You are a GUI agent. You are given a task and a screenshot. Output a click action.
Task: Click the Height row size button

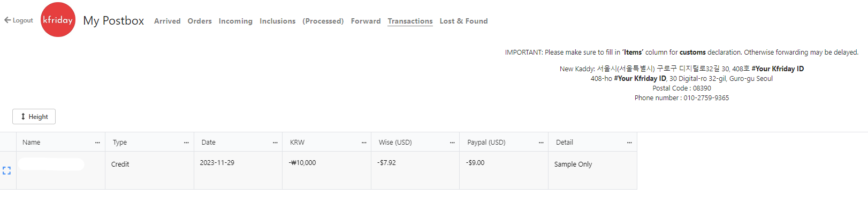tap(34, 117)
